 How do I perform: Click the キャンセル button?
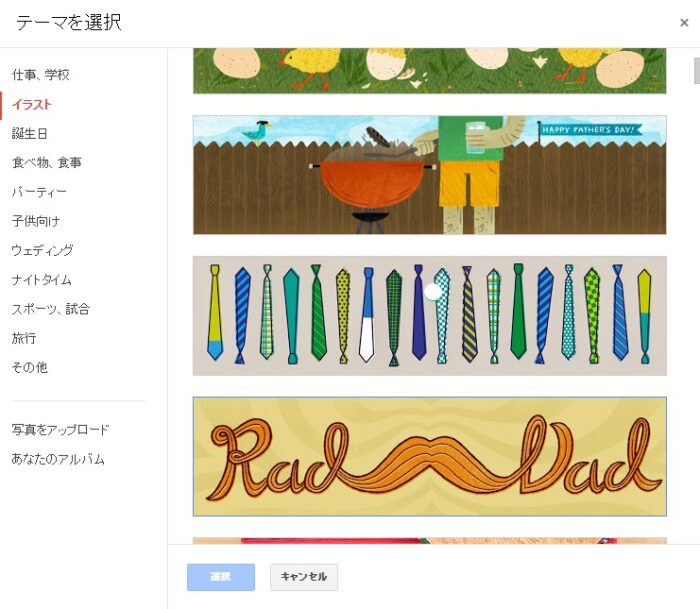[x=304, y=577]
